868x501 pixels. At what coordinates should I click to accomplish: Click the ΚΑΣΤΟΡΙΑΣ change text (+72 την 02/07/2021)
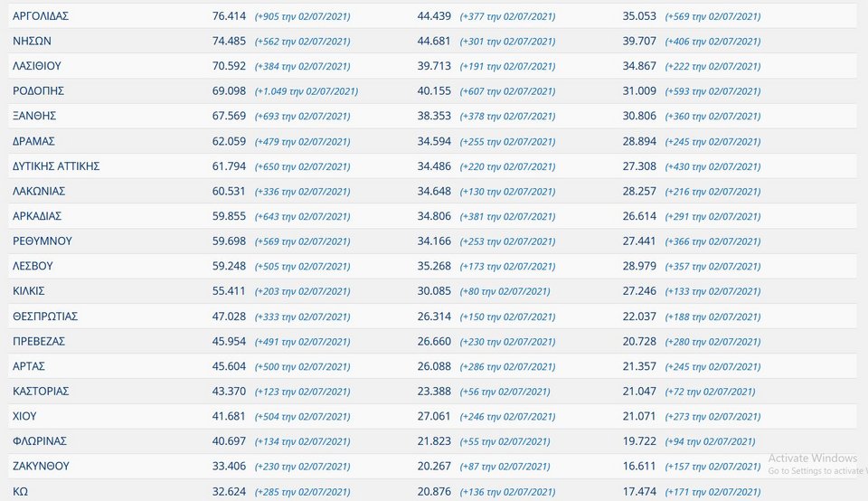point(711,392)
